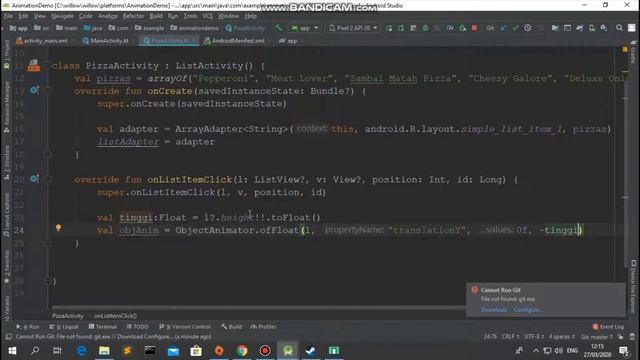Collapse the PizzaActivity class fold marker
The height and width of the screenshot is (360, 640).
(x=48, y=66)
